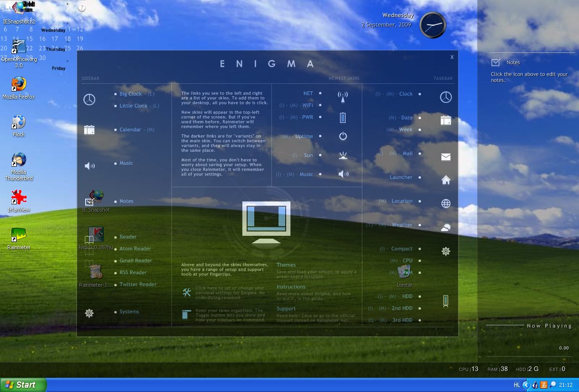Load the Compact skin
579x392 pixels.
point(402,249)
